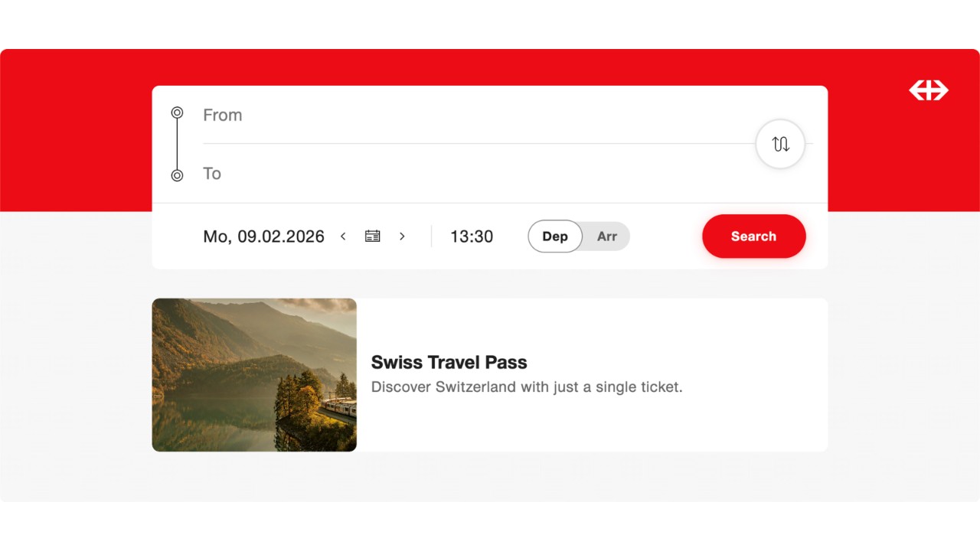Click the Discover Switzerland description text
Image resolution: width=980 pixels, height=551 pixels.
click(526, 387)
